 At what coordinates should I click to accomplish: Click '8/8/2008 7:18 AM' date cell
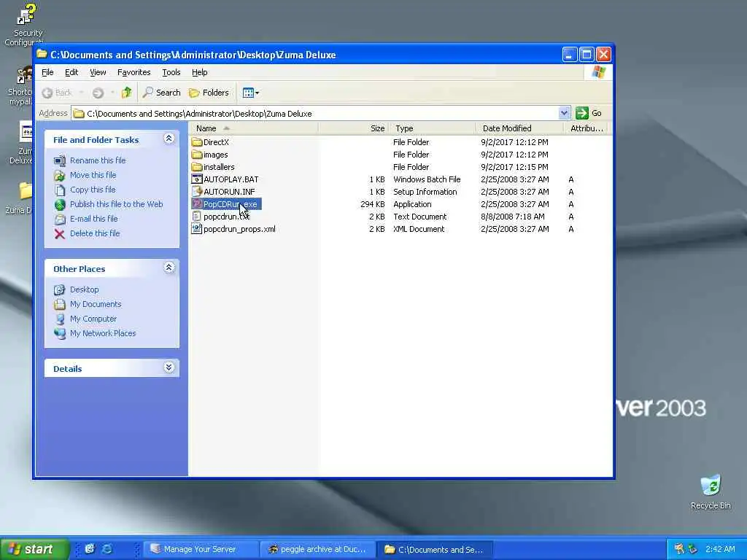pyautogui.click(x=513, y=216)
